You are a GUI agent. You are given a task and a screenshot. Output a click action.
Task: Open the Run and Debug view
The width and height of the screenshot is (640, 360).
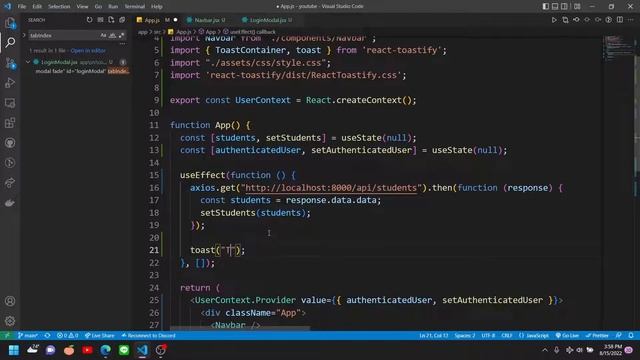[10, 83]
